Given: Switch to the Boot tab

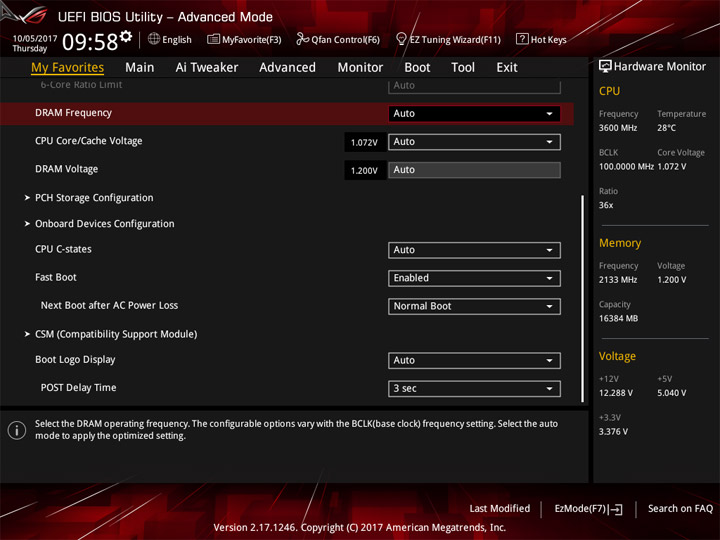Looking at the screenshot, I should click(417, 68).
